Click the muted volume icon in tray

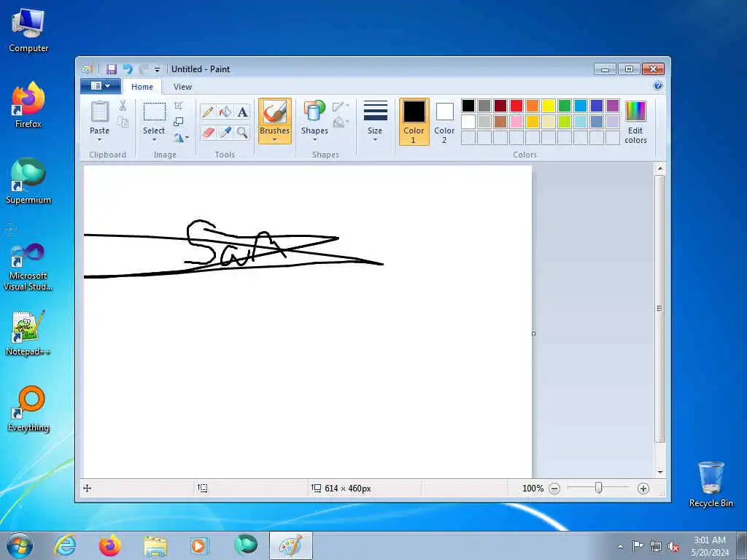(673, 546)
